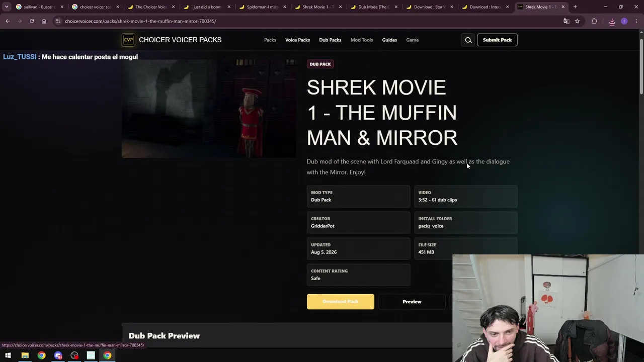Image resolution: width=644 pixels, height=362 pixels.
Task: Click the file size value 451 MB
Action: point(426,252)
